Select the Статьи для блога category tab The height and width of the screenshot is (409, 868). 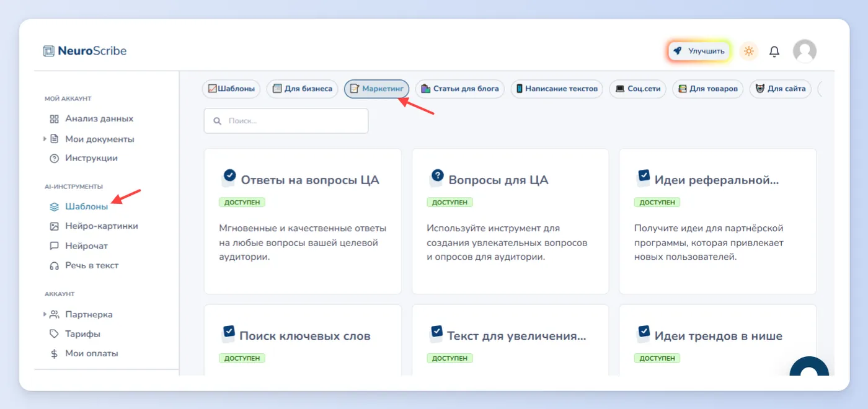point(460,89)
